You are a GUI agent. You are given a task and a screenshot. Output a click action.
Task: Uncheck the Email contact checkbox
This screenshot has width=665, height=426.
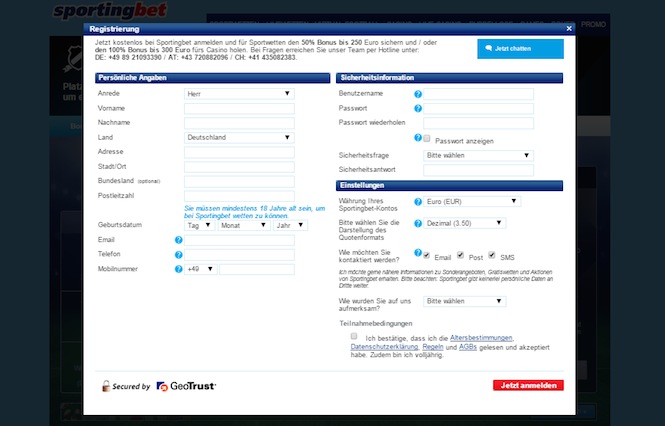click(x=427, y=256)
